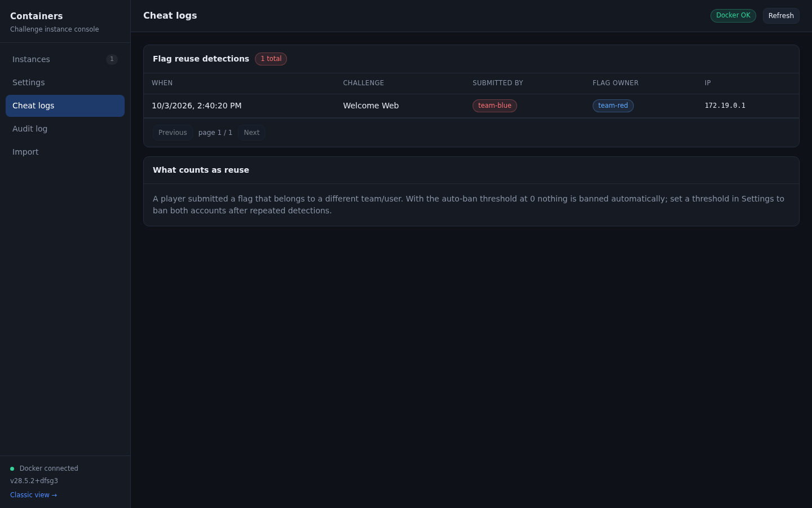Click the reuse explanation paragraph
This screenshot has width=812, height=508.
tap(469, 205)
